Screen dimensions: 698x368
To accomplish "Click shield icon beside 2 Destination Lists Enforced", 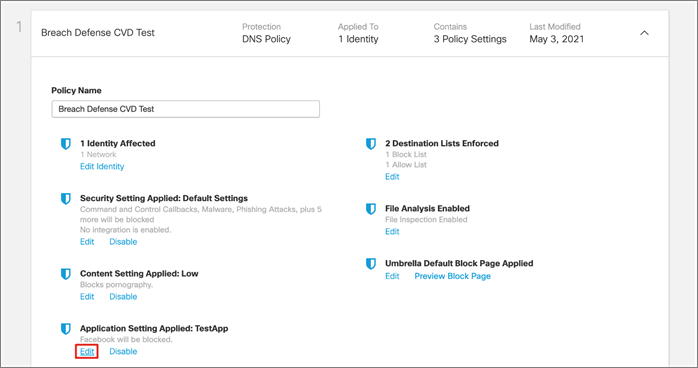I will 370,144.
